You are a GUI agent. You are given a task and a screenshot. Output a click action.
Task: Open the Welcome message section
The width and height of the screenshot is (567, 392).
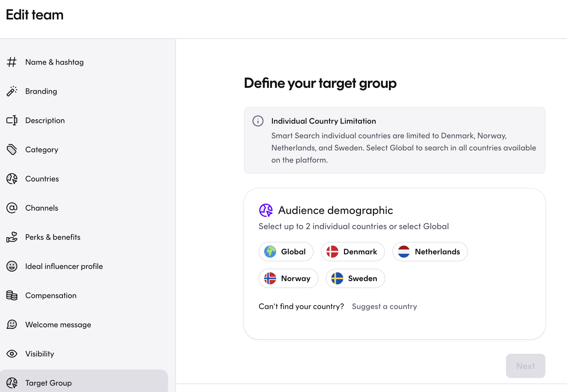point(58,325)
